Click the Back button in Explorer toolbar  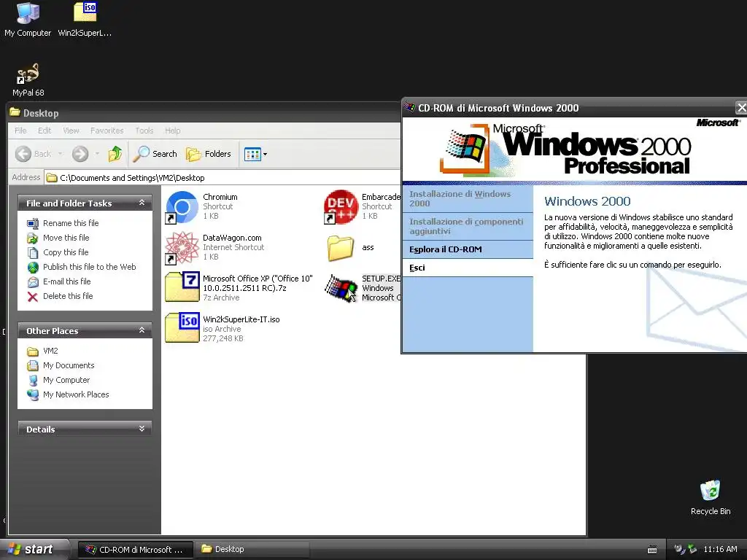click(x=33, y=154)
